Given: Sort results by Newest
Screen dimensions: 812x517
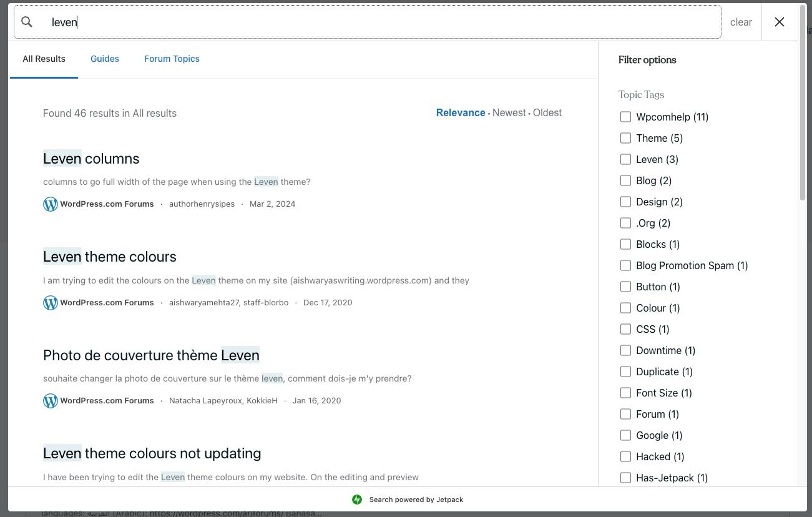Looking at the screenshot, I should pos(509,112).
